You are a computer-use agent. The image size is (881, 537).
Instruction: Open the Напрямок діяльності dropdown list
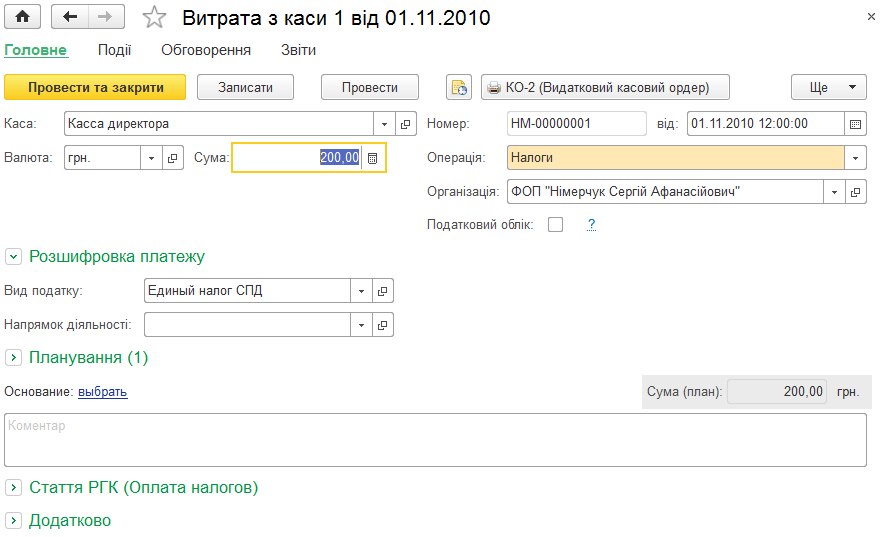361,325
